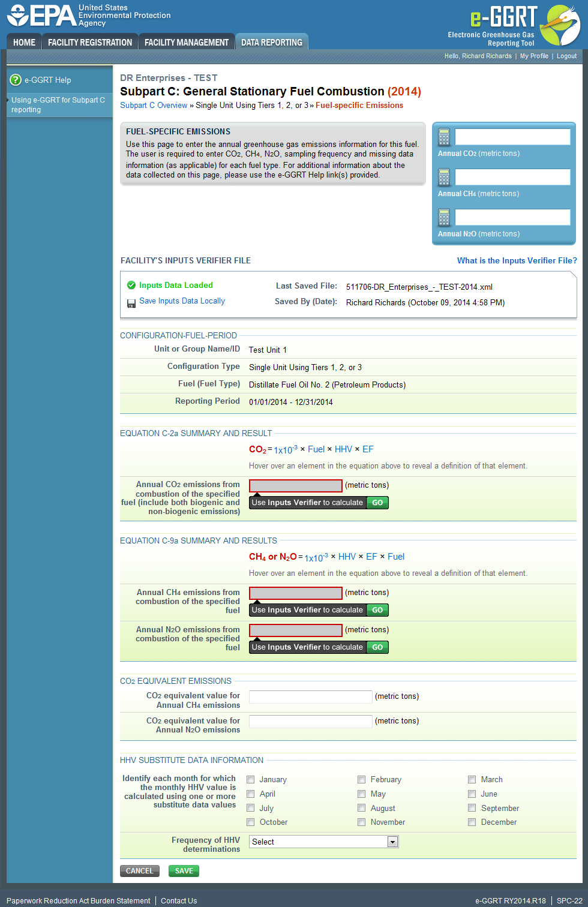Click the green Inputs Data Loaded checkmark
This screenshot has width=588, height=907.
pos(131,286)
